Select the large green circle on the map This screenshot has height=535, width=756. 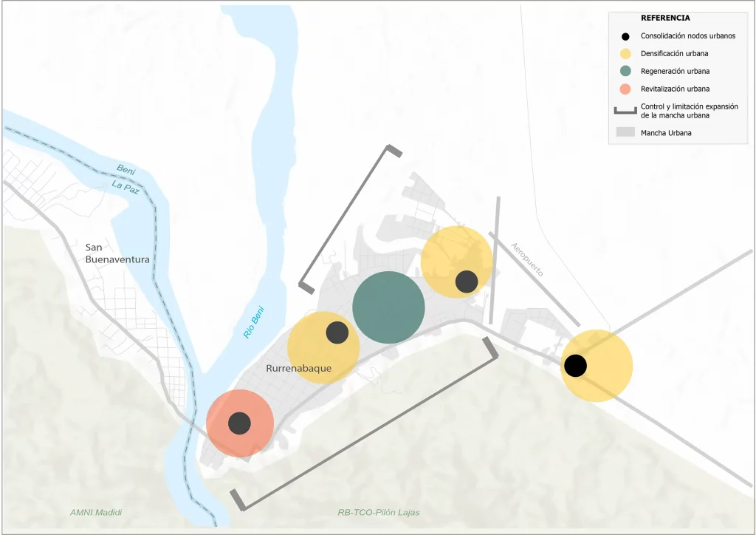(388, 307)
